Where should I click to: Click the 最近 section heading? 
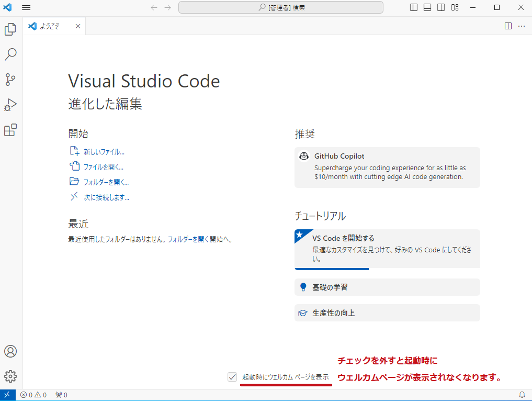tap(78, 224)
